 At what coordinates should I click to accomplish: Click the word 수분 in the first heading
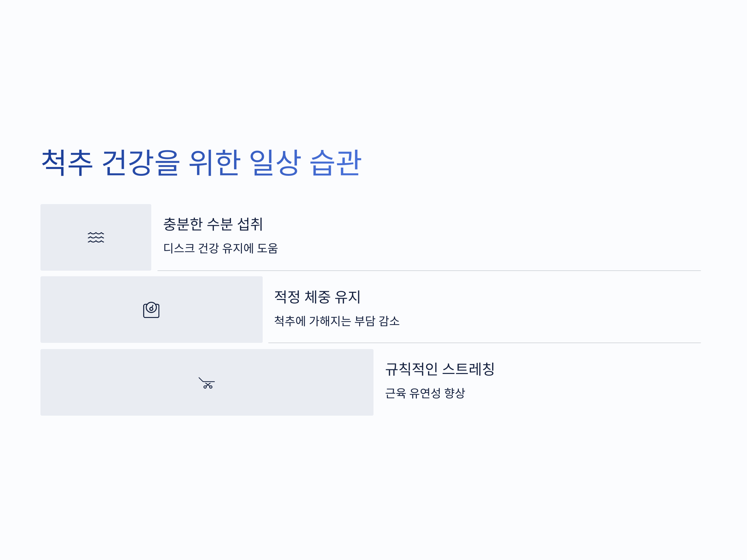click(219, 224)
